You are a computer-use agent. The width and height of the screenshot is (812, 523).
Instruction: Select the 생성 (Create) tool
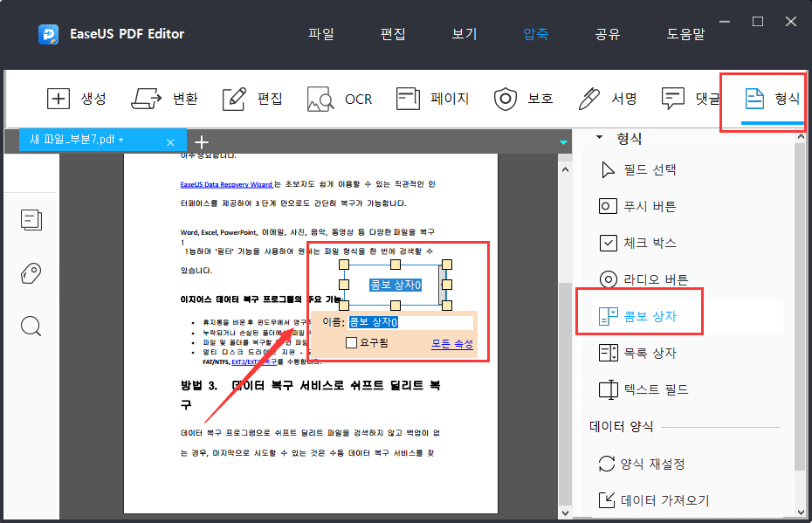coord(77,99)
